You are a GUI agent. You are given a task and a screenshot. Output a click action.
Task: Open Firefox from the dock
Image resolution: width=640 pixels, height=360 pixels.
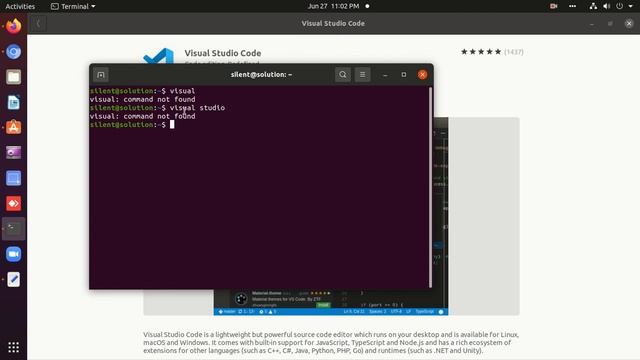click(x=13, y=26)
